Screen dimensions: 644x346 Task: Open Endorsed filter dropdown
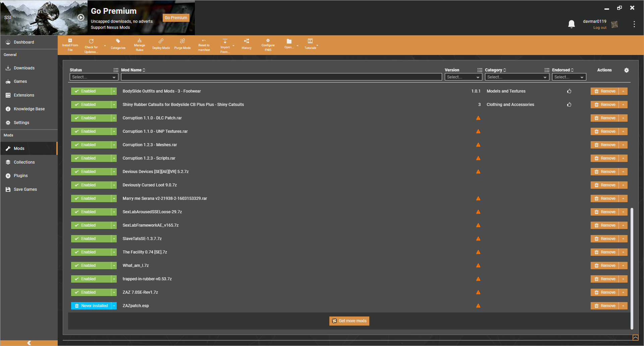click(x=569, y=77)
